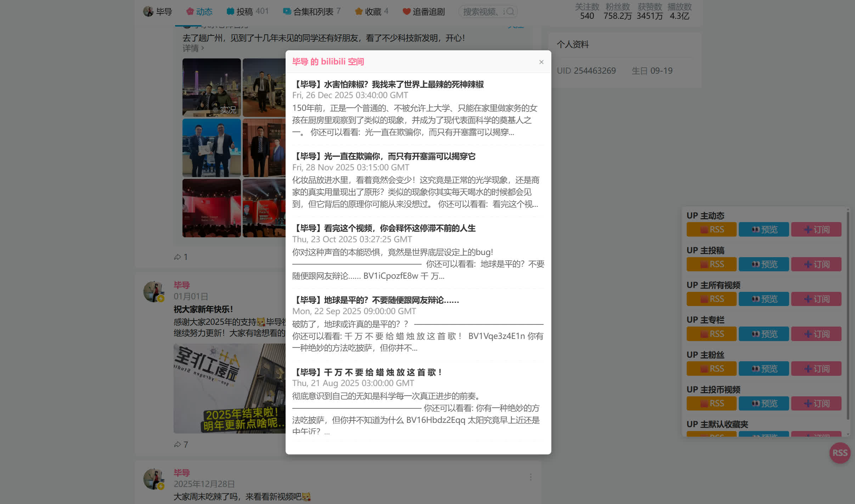Image resolution: width=855 pixels, height=504 pixels.
Task: Open the 收藏 tab
Action: [371, 12]
